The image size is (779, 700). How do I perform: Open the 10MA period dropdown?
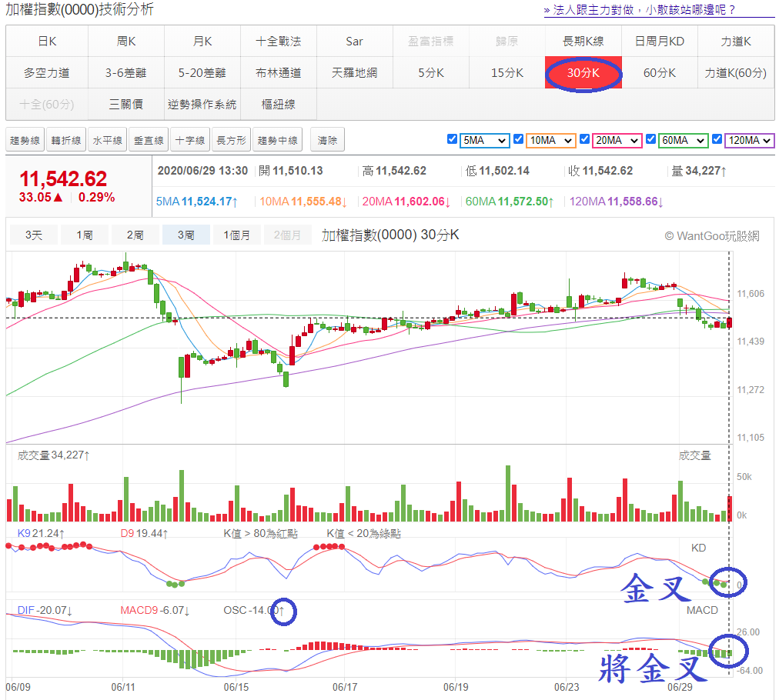(551, 141)
